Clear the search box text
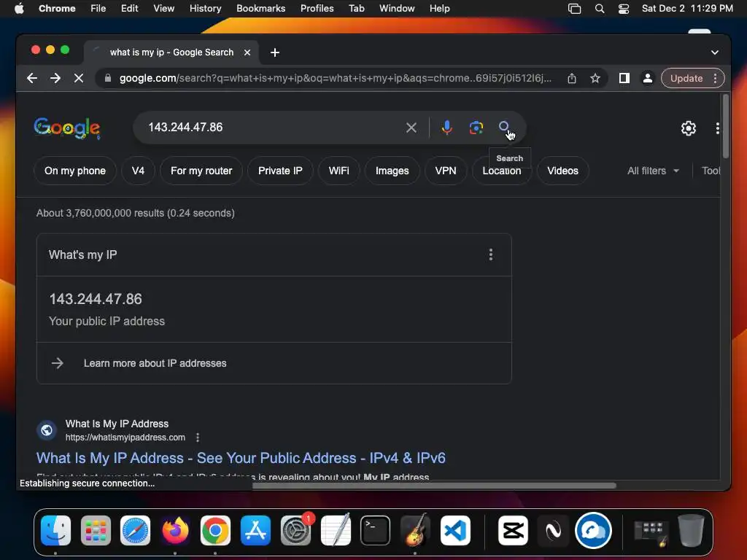The image size is (747, 560). [x=411, y=127]
